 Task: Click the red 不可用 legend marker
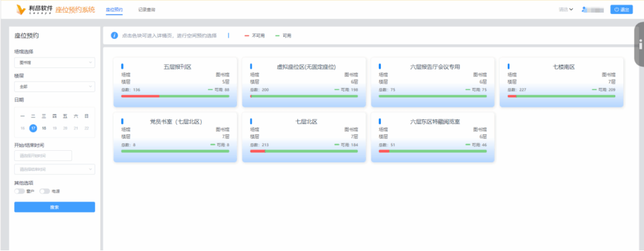coord(247,36)
